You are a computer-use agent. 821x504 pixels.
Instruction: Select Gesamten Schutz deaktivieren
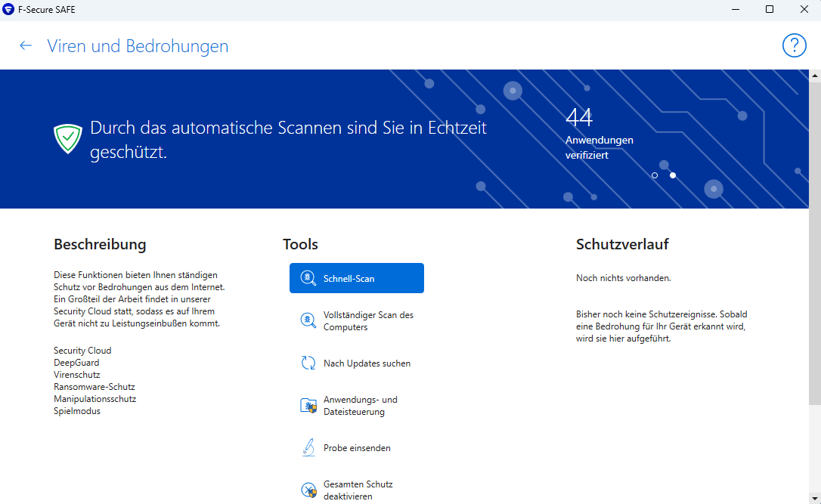coord(357,490)
